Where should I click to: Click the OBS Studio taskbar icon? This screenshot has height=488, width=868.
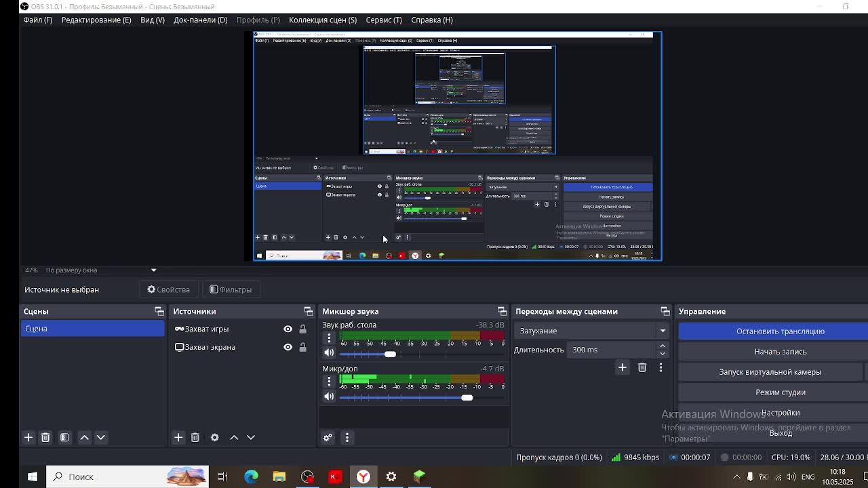pos(307,476)
